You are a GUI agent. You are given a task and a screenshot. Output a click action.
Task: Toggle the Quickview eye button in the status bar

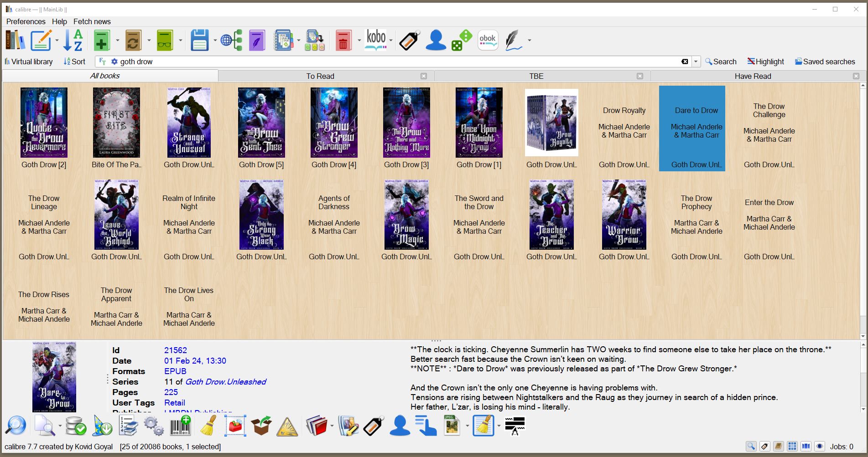coord(820,447)
